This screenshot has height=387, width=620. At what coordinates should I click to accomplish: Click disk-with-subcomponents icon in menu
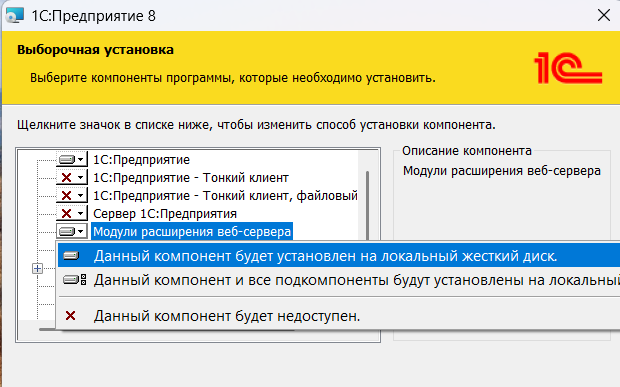tap(74, 280)
